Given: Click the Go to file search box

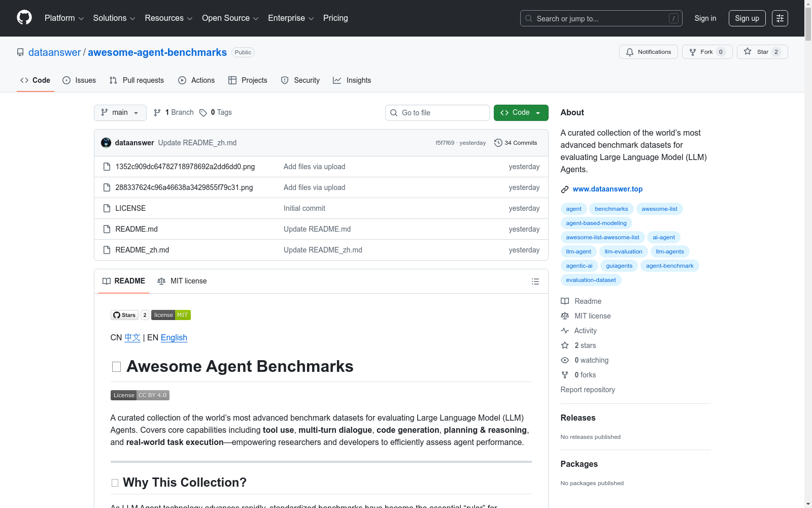Looking at the screenshot, I should pos(437,113).
